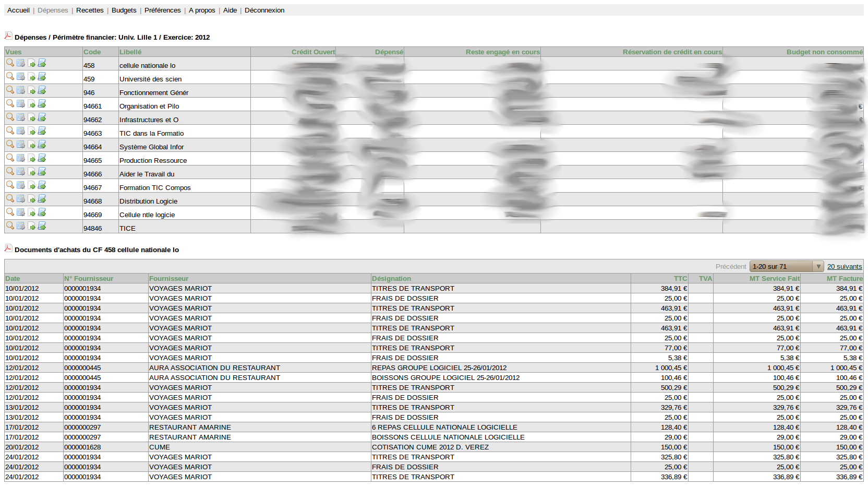Open the 1-20 sur 71 pagination dropdown
Viewport: 868px width, 486px height.
point(786,267)
